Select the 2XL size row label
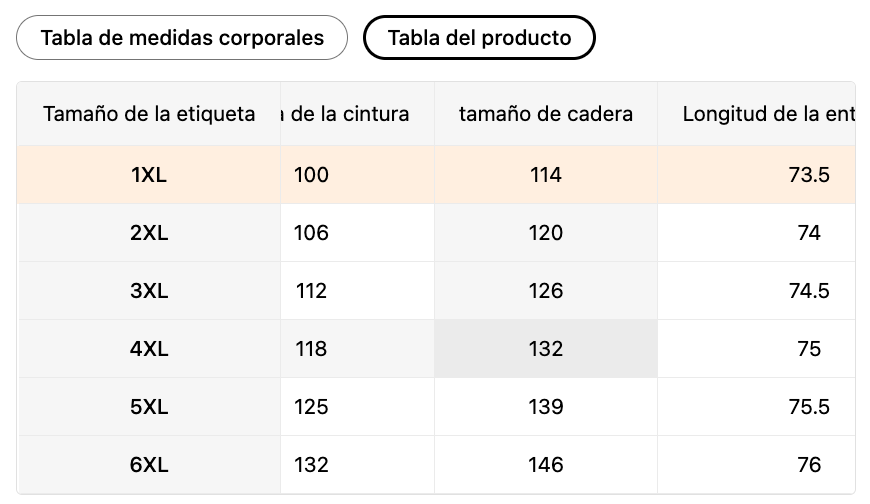Screen dimensions: 870x504 pos(149,233)
